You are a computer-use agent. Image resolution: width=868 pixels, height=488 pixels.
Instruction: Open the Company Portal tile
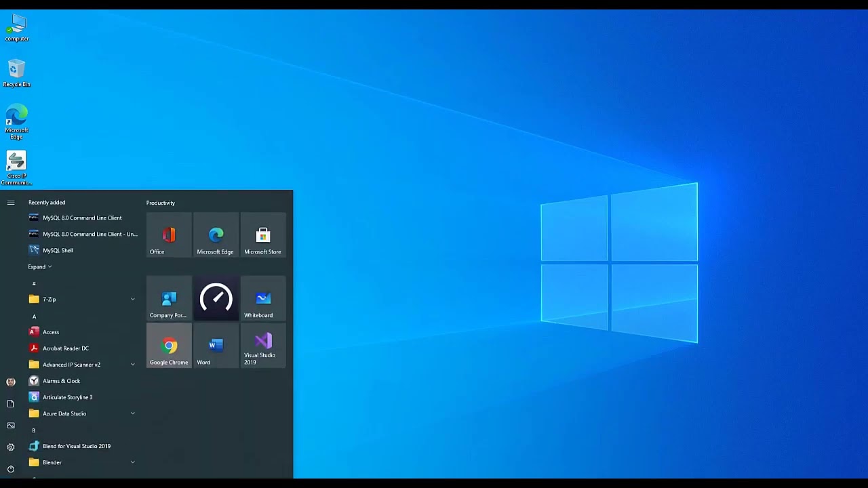[169, 298]
